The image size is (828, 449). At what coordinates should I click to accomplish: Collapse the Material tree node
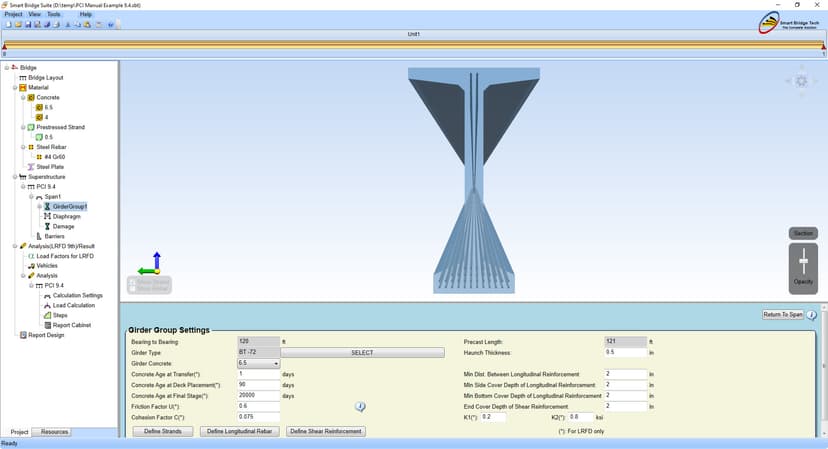click(15, 88)
